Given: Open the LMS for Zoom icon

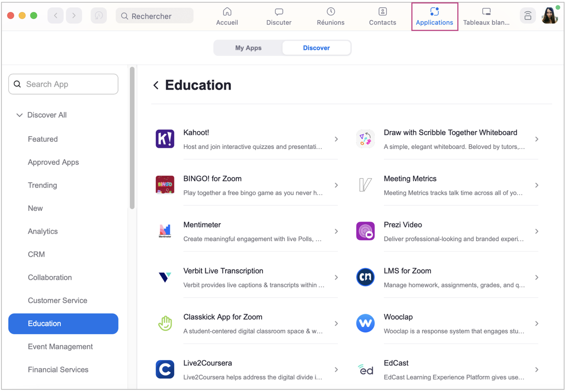Looking at the screenshot, I should [365, 277].
